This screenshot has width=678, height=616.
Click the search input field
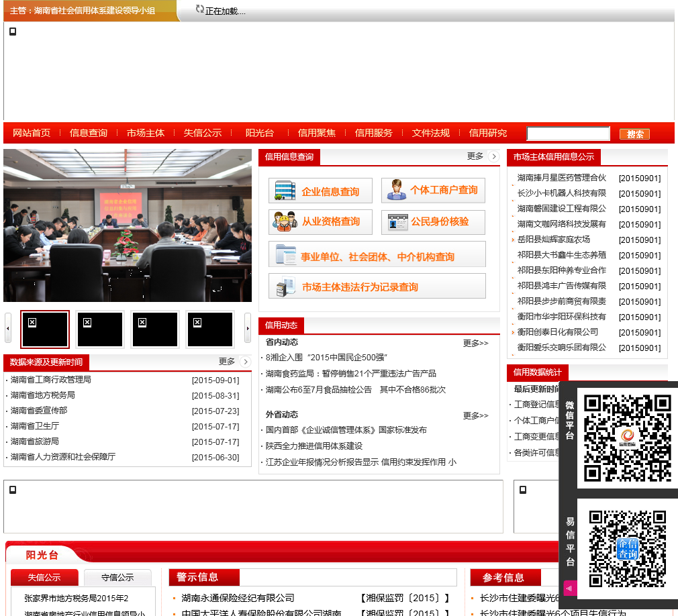[x=568, y=134]
